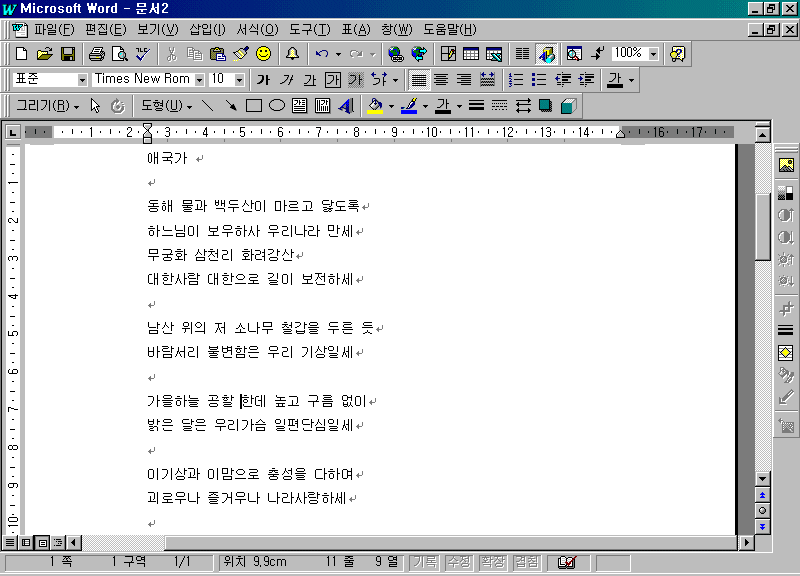Viewport: 800px width, 576px height.
Task: Open the 서식(O) menu
Action: pyautogui.click(x=258, y=30)
